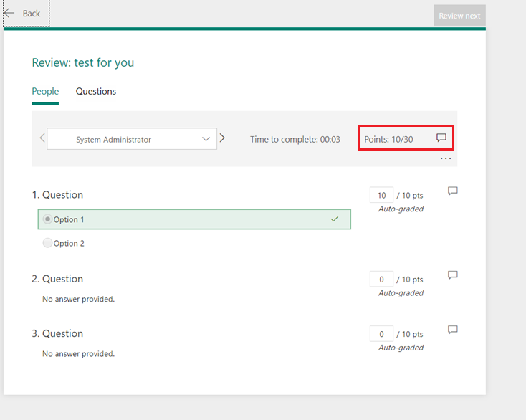Select Option 2 radio button
The image size is (526, 420).
coord(47,242)
